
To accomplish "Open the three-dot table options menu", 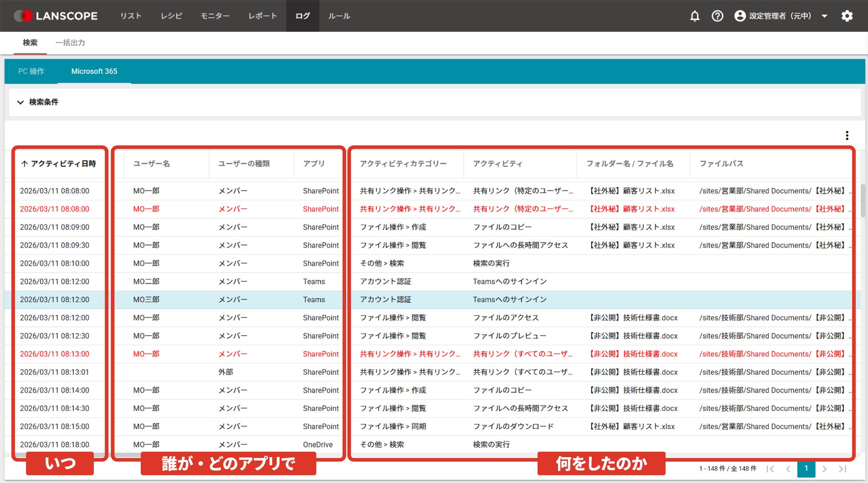I will click(847, 135).
